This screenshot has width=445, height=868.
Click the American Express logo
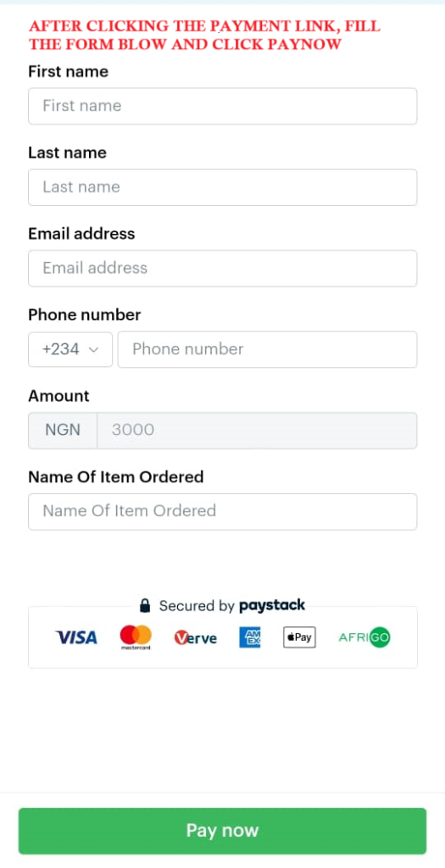click(x=249, y=637)
